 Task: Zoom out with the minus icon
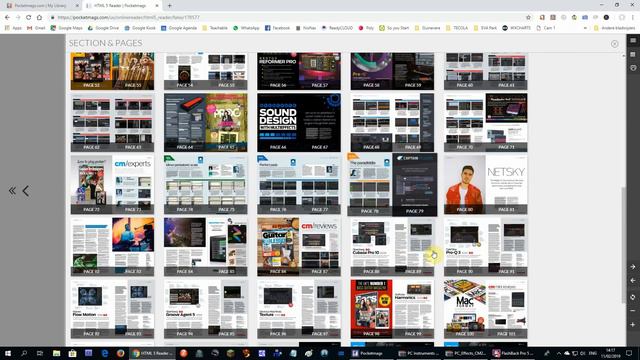click(633, 311)
